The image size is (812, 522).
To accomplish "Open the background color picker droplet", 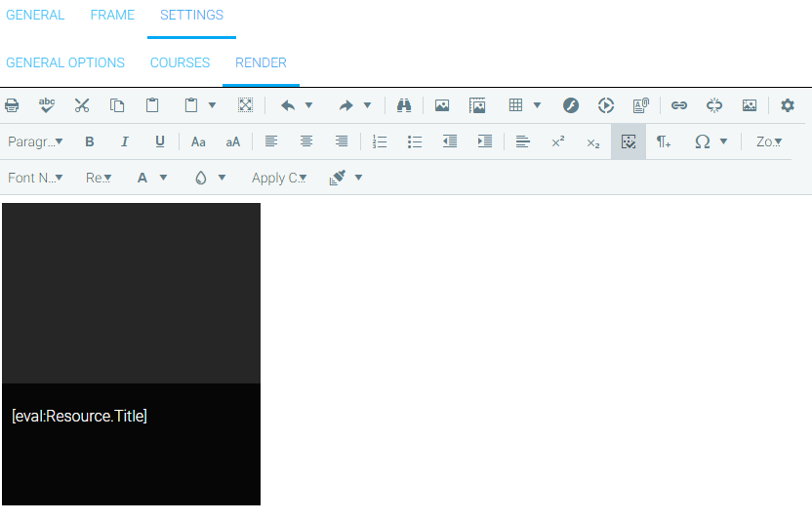I will tap(201, 178).
